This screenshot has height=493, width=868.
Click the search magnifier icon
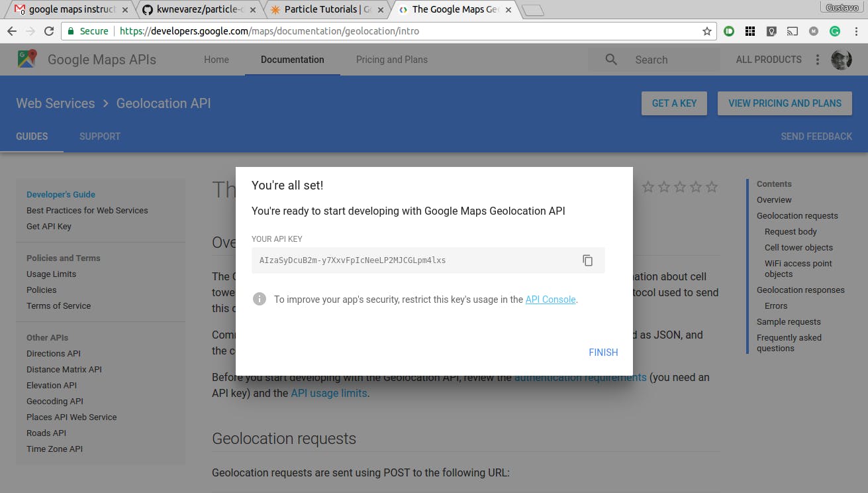611,60
